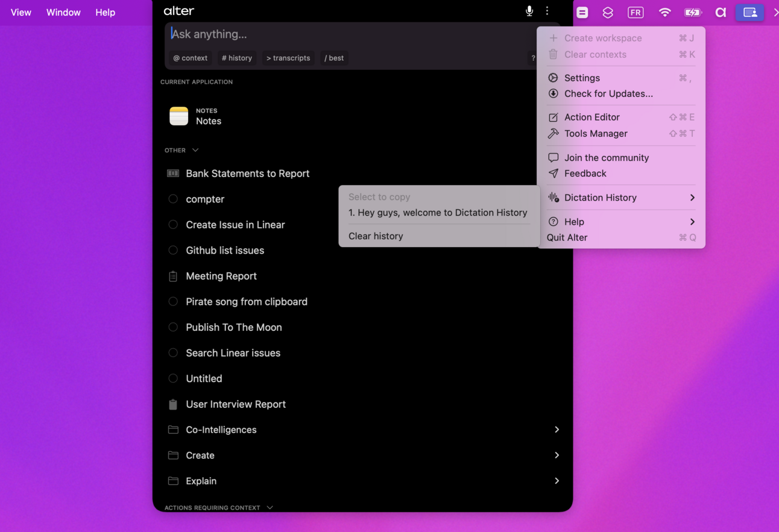This screenshot has height=532, width=779.
Task: Click the Help question mark icon
Action: click(x=553, y=222)
